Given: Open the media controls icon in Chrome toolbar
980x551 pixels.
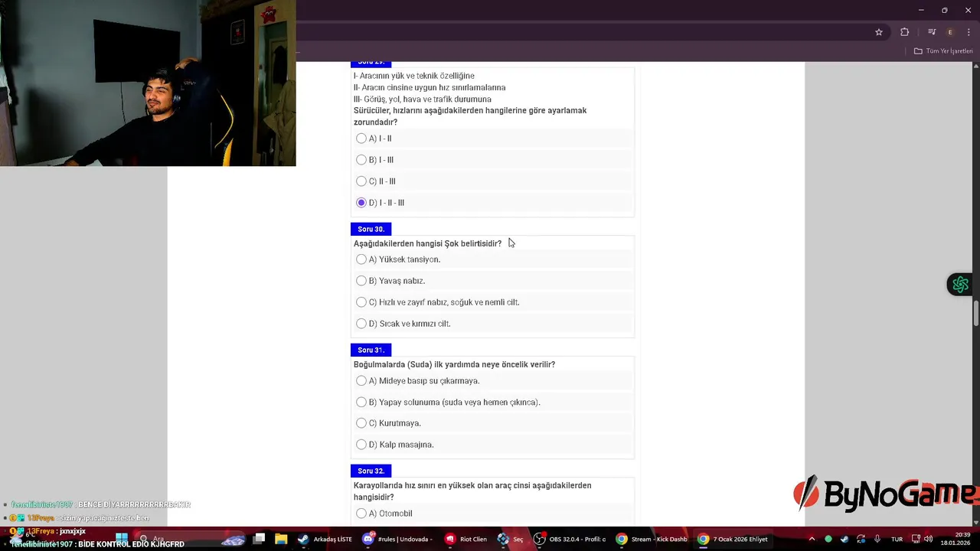Looking at the screenshot, I should tap(932, 32).
